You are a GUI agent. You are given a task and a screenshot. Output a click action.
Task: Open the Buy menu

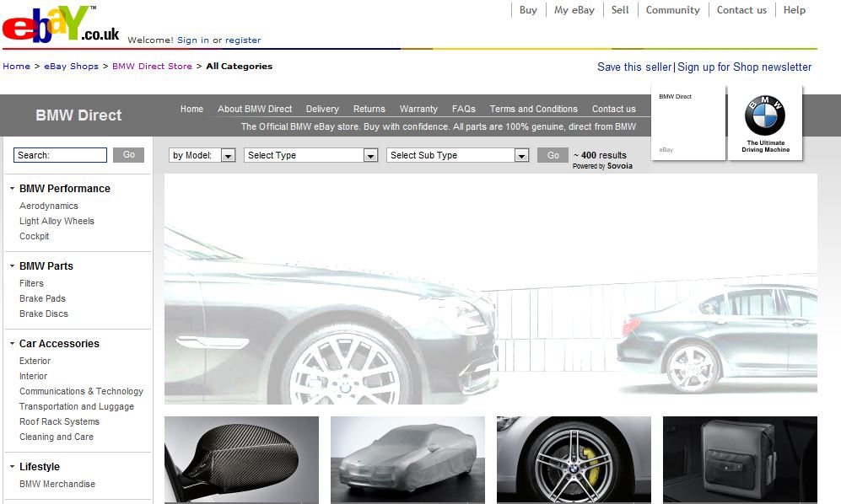click(528, 9)
